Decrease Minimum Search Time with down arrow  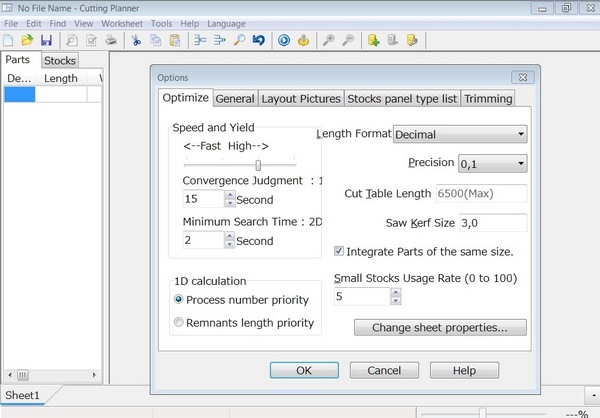click(x=230, y=244)
